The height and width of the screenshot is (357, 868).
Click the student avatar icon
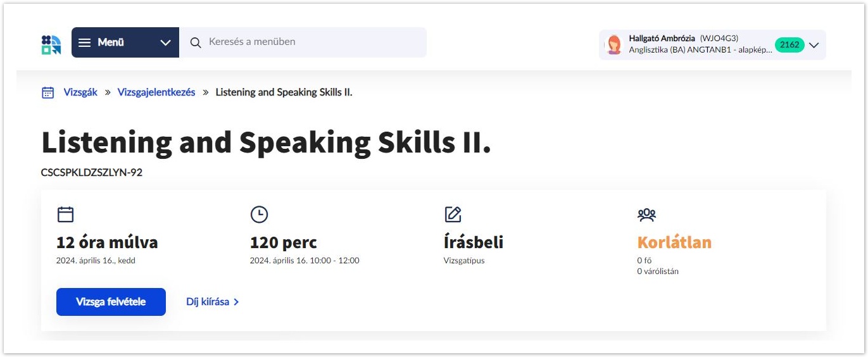pos(613,45)
